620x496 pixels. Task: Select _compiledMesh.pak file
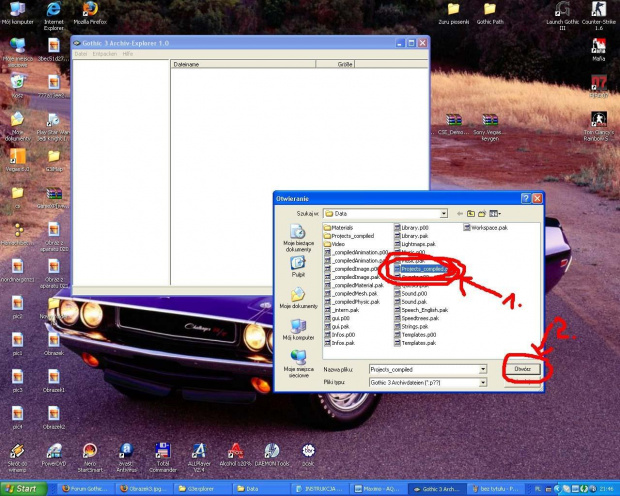coord(351,293)
